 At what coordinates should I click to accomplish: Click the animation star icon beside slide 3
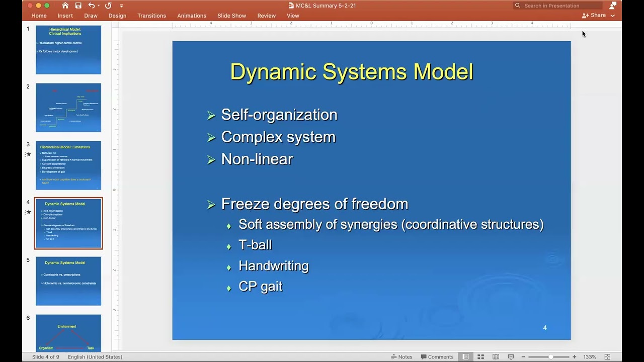click(28, 154)
